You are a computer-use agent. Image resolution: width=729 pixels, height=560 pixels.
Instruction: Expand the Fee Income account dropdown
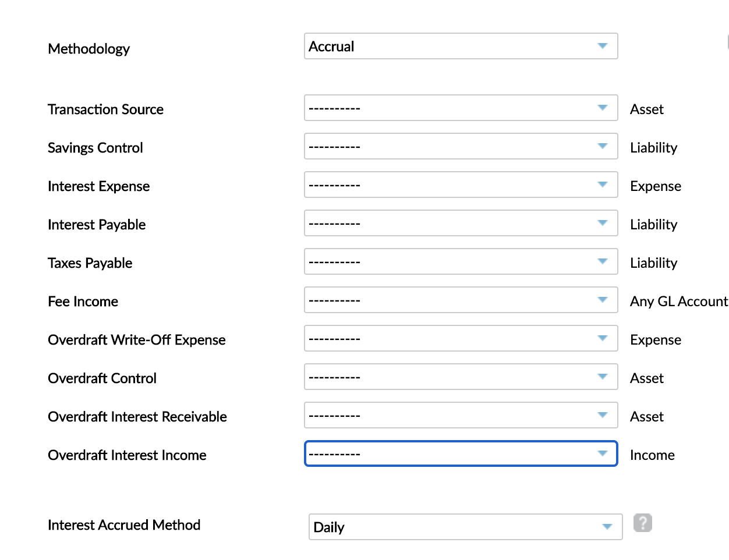pos(460,300)
